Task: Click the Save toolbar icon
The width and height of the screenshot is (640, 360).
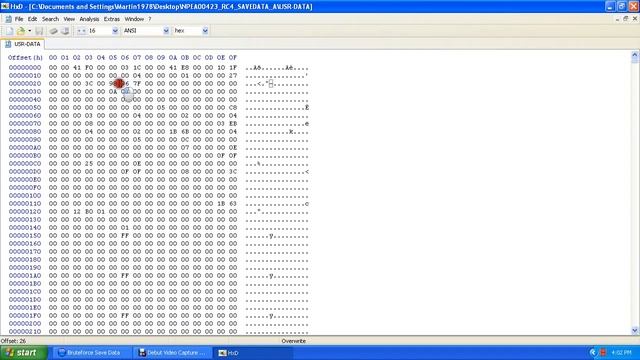Action: tap(39, 31)
